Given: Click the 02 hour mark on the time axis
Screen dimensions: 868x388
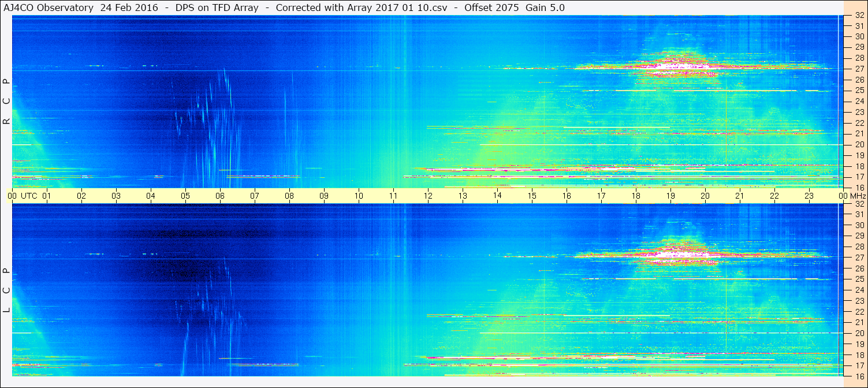Looking at the screenshot, I should [x=81, y=196].
